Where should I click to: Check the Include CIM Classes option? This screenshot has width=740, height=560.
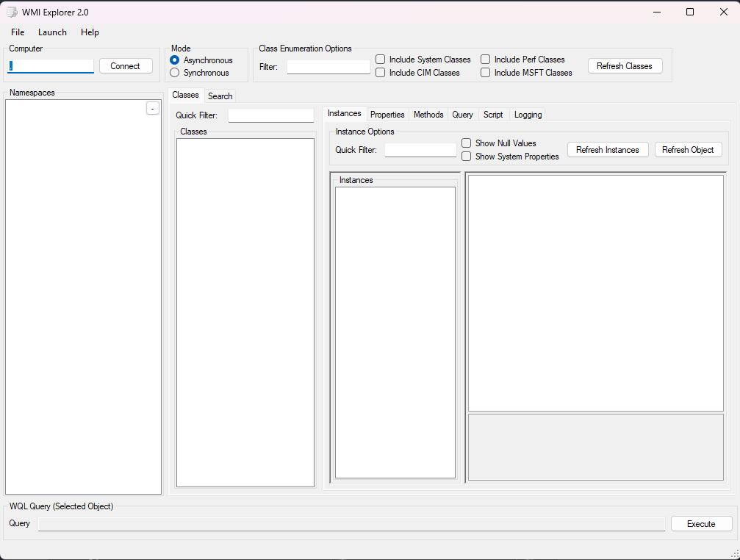pyautogui.click(x=381, y=73)
